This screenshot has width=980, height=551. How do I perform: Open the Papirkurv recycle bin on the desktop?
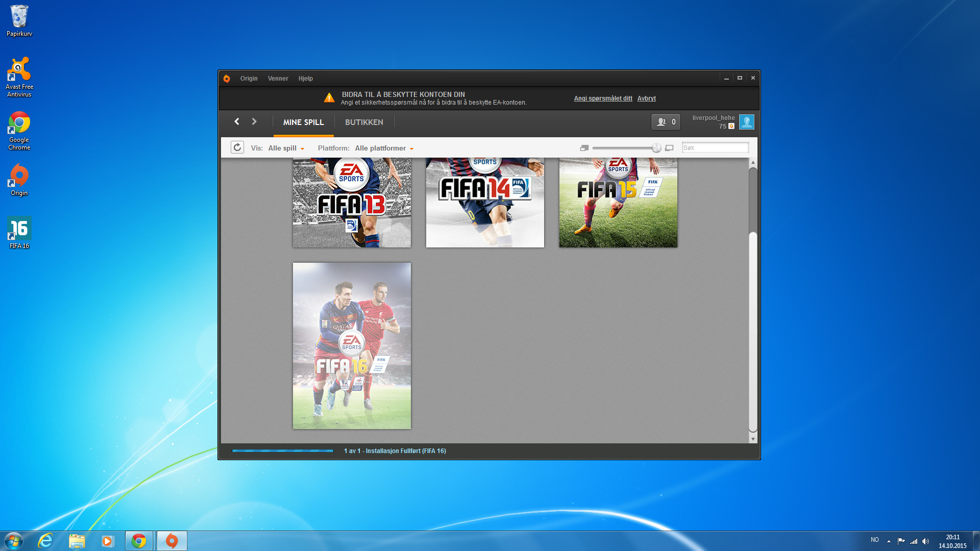pos(19,21)
